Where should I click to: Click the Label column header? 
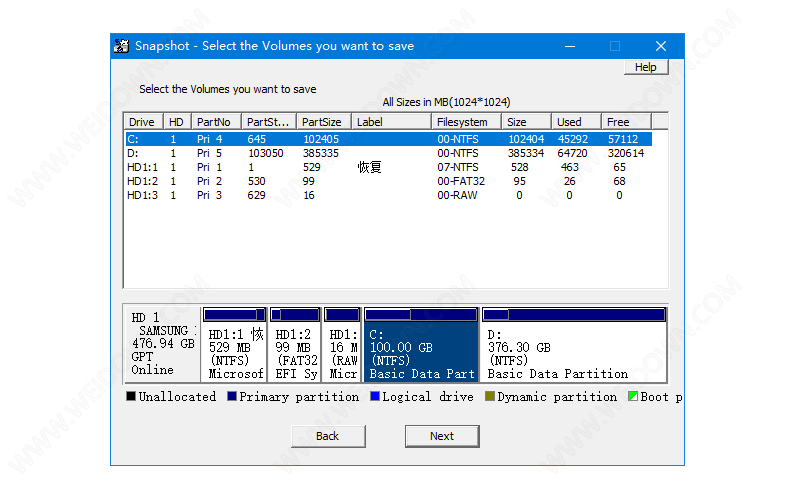(391, 122)
